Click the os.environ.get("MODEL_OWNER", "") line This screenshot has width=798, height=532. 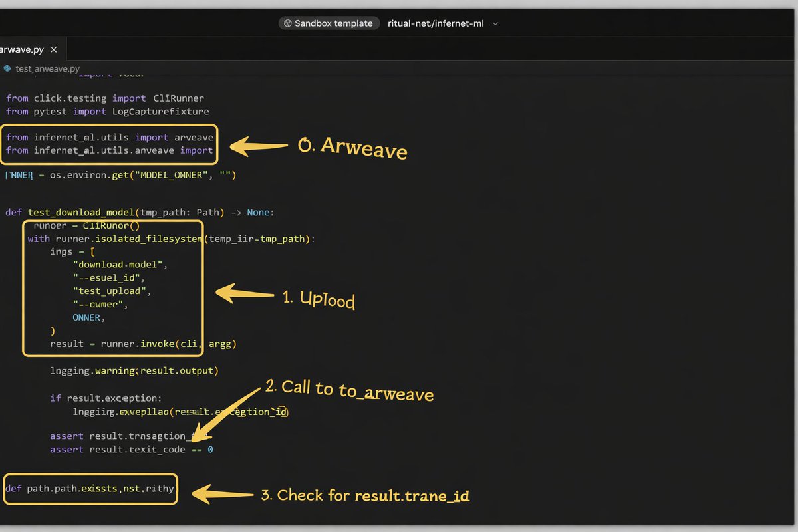(120, 176)
